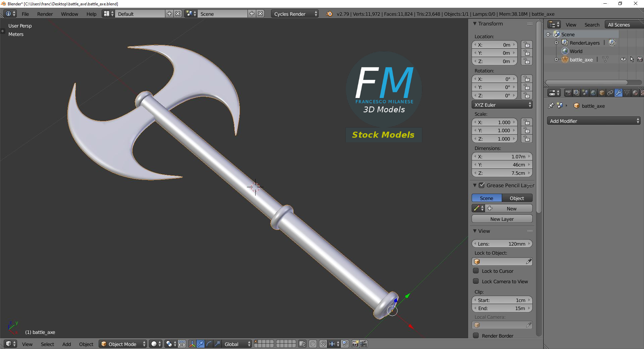Screen dimensions: 644x349
Task: Pin the properties context with the pin icon
Action: (x=551, y=106)
